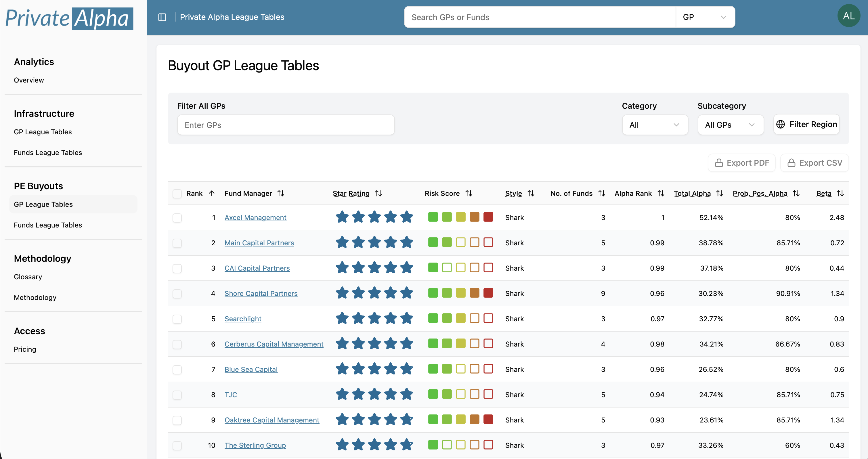Check the Axcel Management row checkbox

coord(177,218)
